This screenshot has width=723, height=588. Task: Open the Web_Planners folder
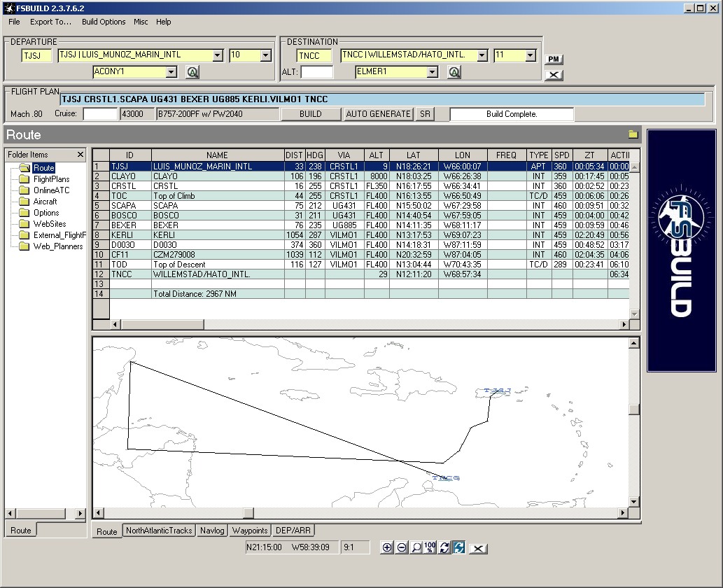57,246
